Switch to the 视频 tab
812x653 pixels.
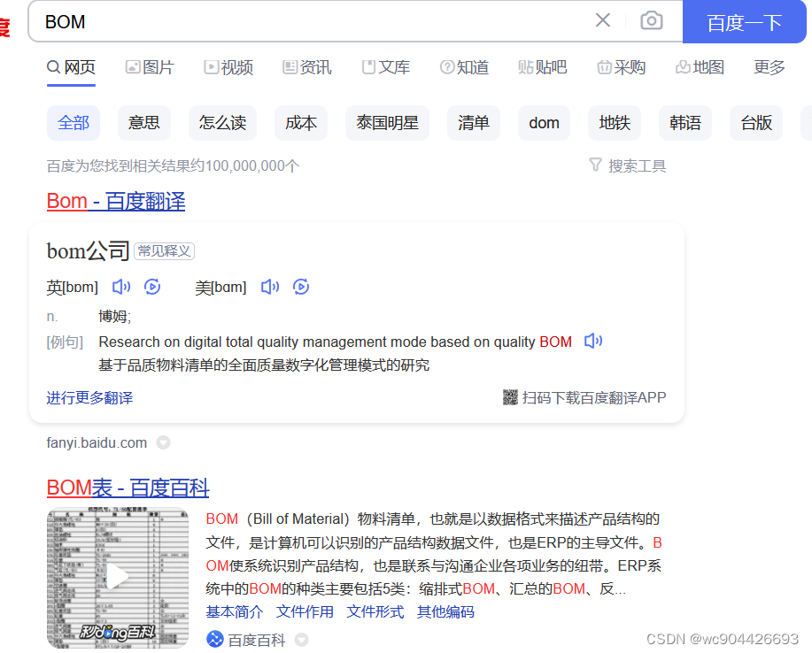click(228, 66)
